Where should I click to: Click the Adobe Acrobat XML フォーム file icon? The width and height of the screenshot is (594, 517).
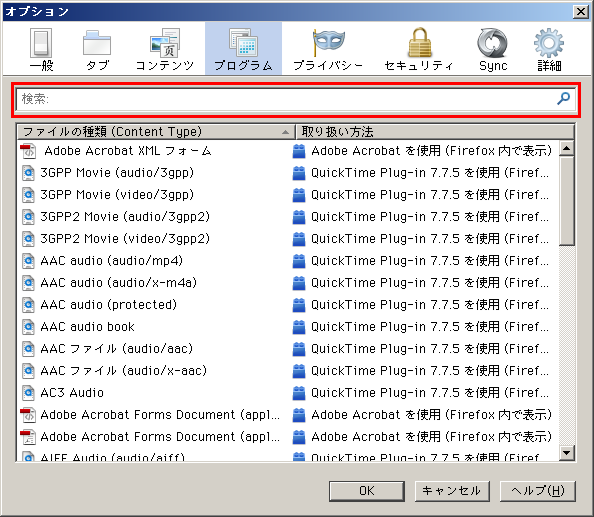[28, 151]
